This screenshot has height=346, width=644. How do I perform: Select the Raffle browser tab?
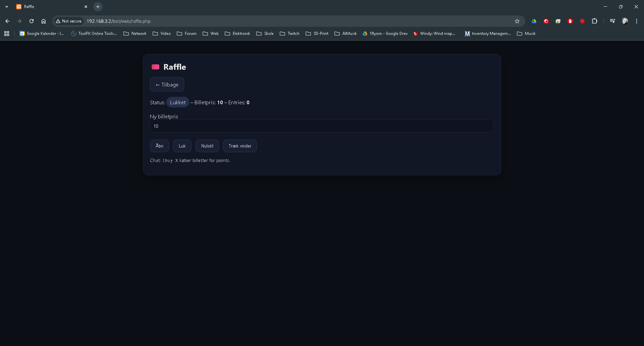(x=50, y=7)
